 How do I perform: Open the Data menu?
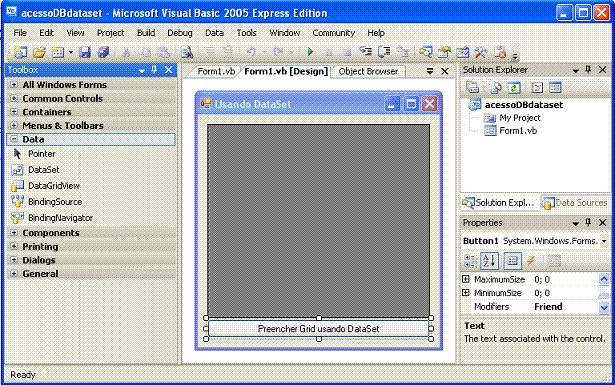click(214, 33)
